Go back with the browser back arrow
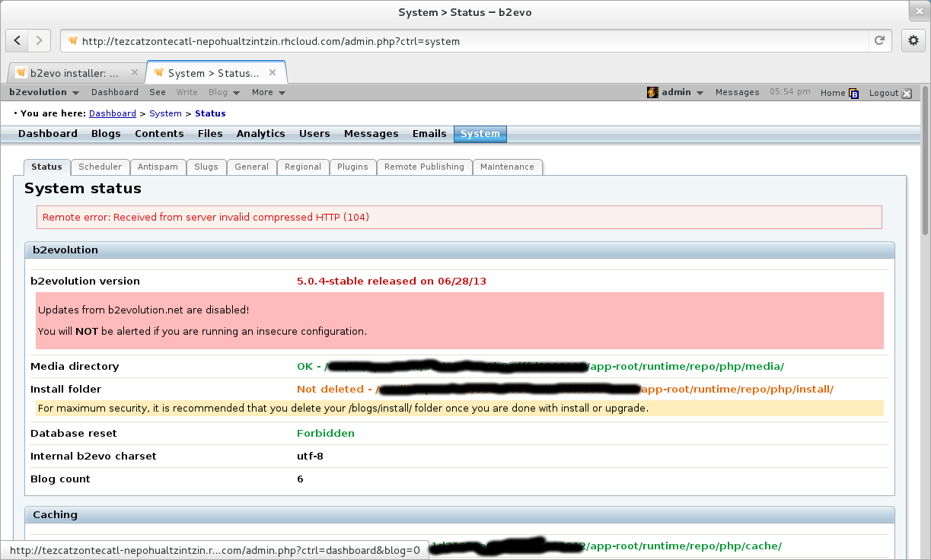The width and height of the screenshot is (931, 560). [18, 41]
